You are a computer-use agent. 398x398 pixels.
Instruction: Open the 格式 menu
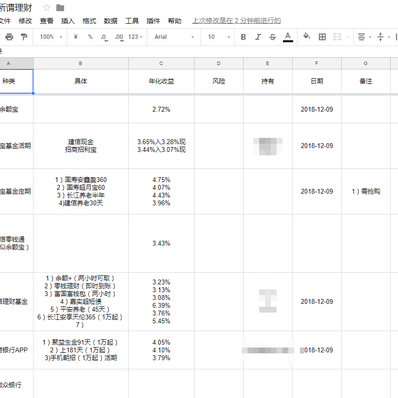89,21
